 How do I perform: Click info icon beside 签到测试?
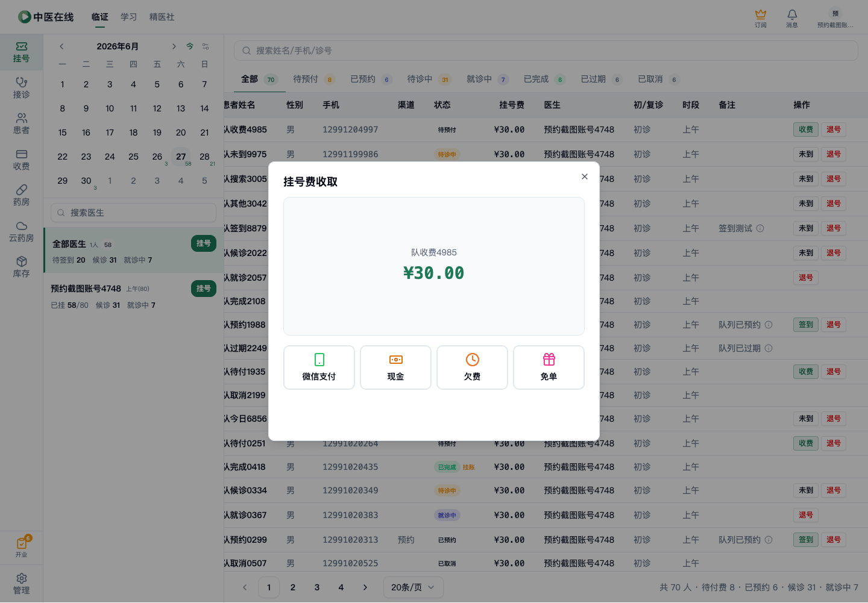point(760,228)
